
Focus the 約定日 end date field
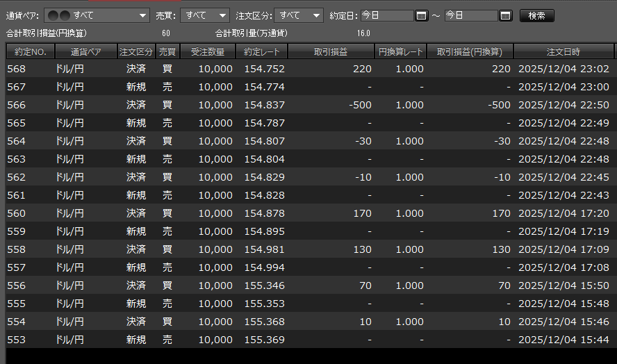click(470, 16)
